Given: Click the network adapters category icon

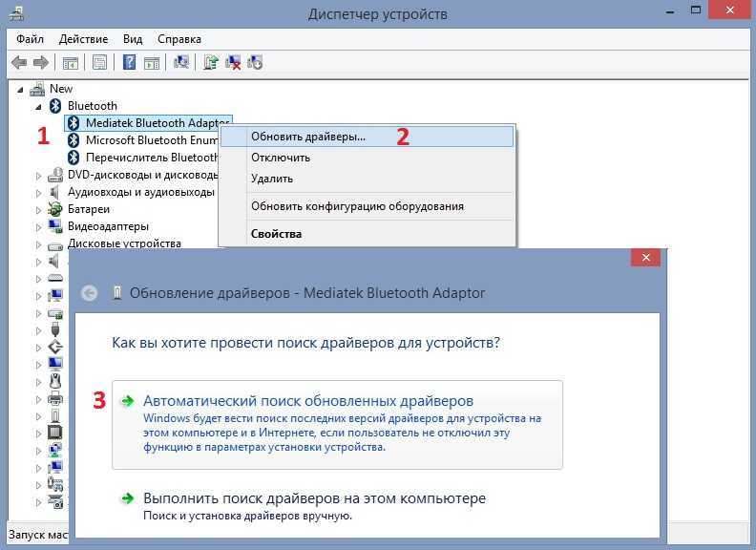Looking at the screenshot, I should [x=55, y=450].
